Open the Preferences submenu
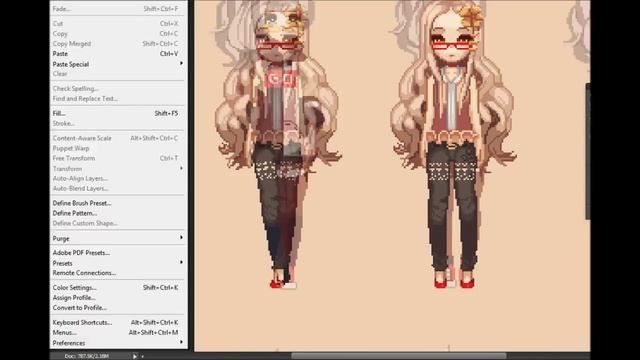640x360 pixels. click(118, 343)
